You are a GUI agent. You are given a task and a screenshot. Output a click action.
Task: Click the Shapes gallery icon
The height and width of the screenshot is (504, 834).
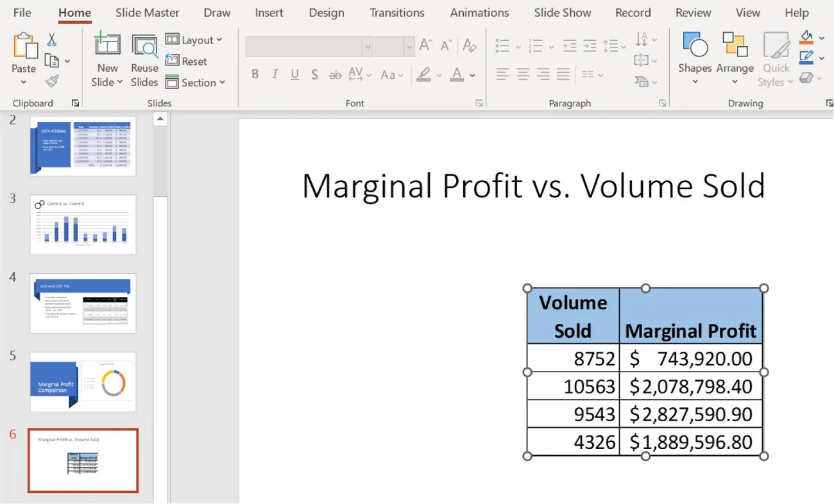click(695, 46)
